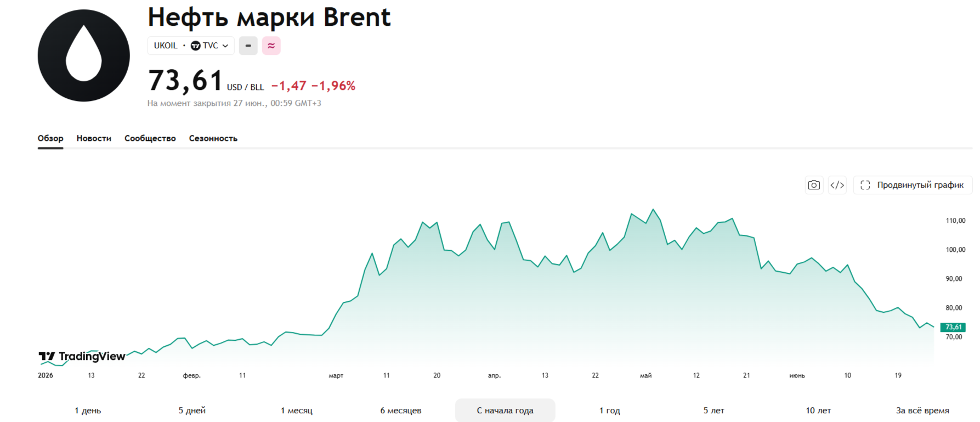Click the camera snapshot icon
Viewport: 980px width, 422px height.
(814, 185)
